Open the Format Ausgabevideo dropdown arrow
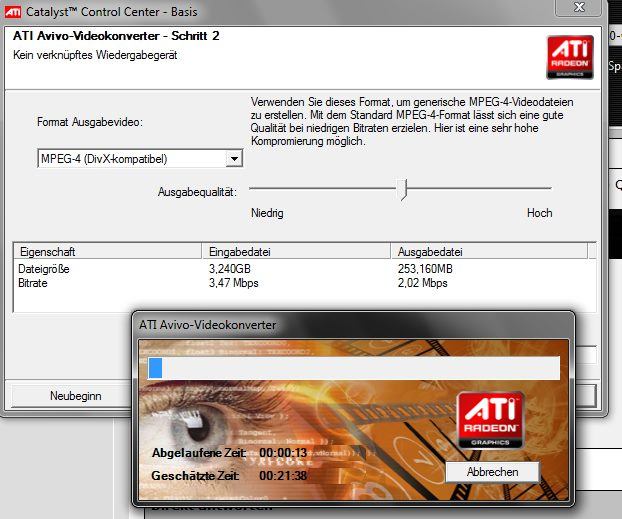The width and height of the screenshot is (622, 519). (x=234, y=159)
